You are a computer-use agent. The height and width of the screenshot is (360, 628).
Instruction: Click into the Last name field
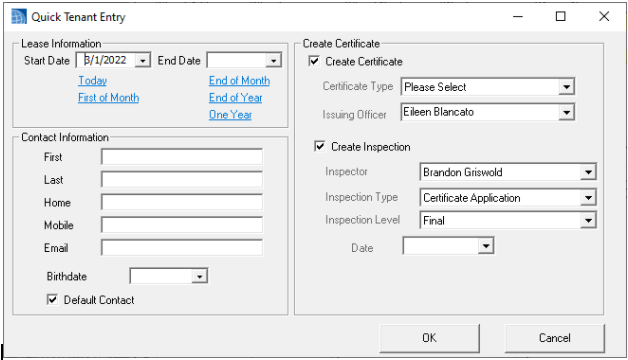coord(182,179)
